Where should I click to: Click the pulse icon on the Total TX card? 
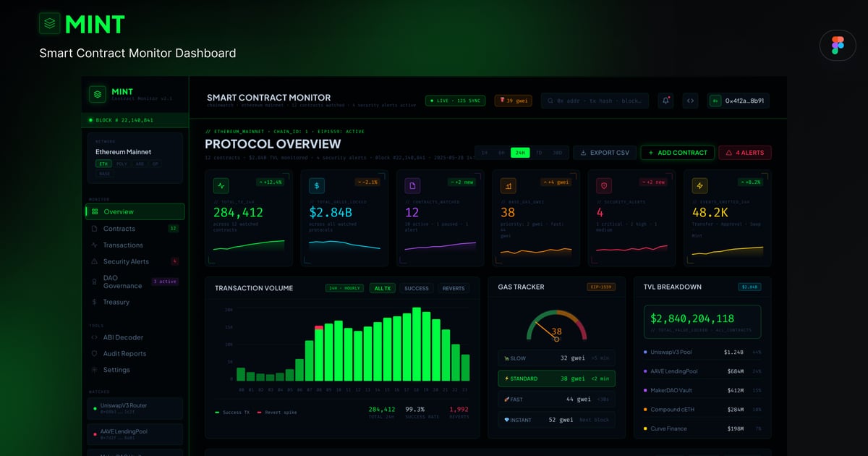click(221, 186)
